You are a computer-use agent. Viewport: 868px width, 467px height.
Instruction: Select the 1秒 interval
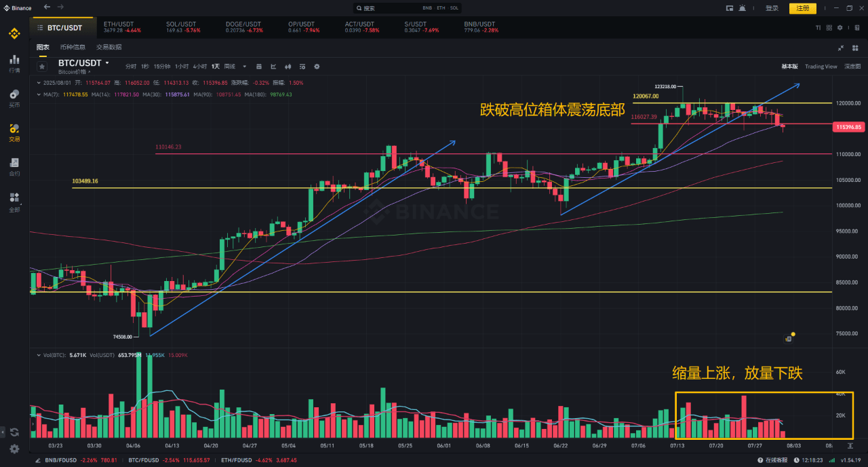145,67
